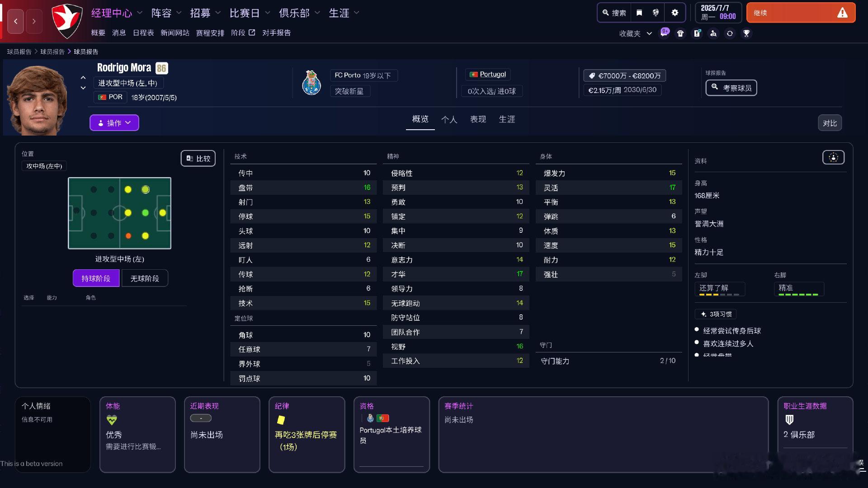
Task: Open settings gear icon
Action: tap(675, 13)
